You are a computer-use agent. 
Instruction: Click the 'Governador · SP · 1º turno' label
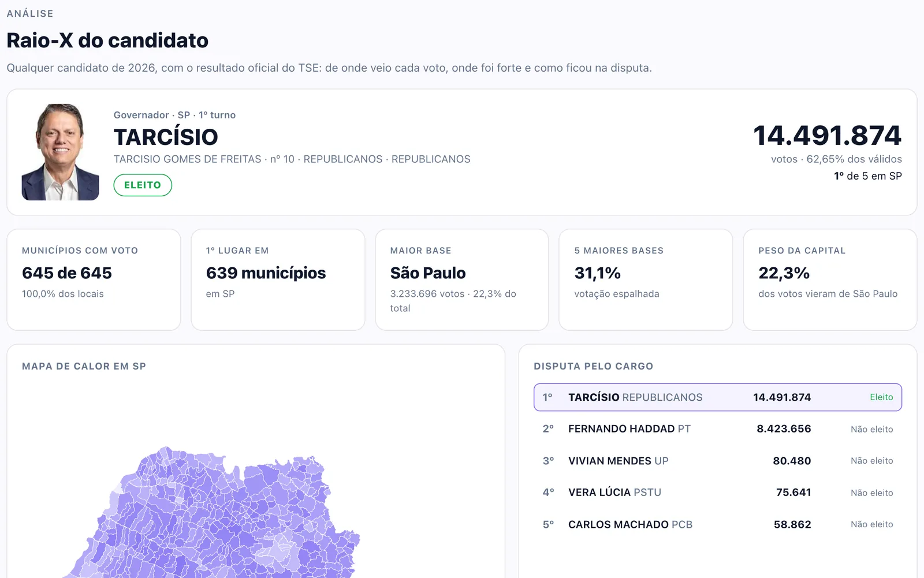[174, 115]
